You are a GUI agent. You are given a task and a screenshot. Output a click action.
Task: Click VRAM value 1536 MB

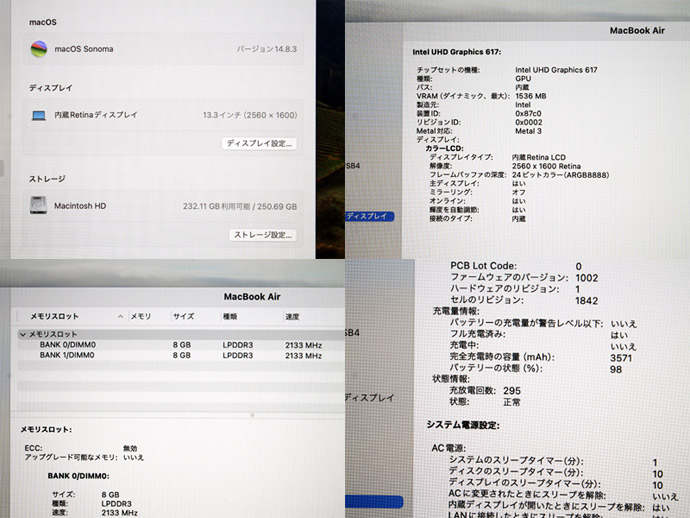coord(531,96)
